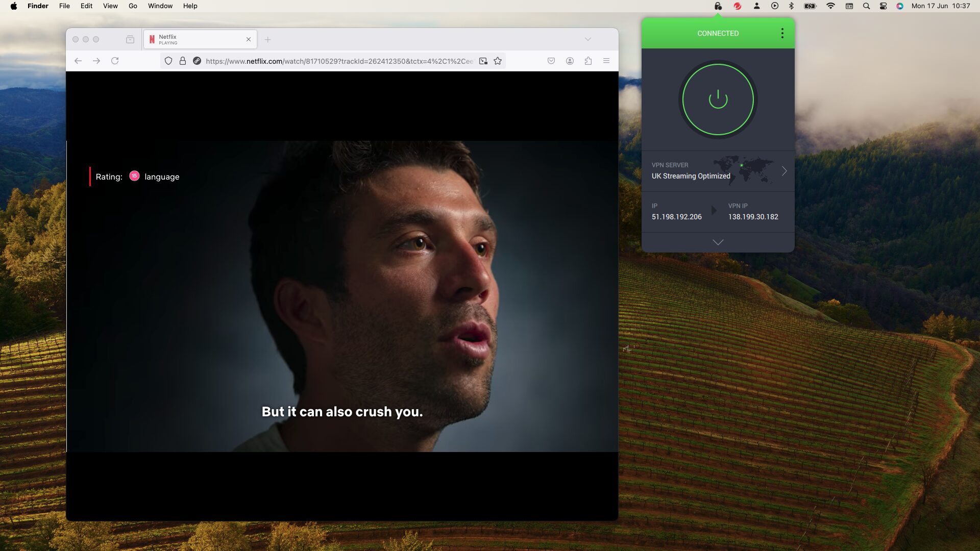Bookmark this page with the star

coord(498,61)
